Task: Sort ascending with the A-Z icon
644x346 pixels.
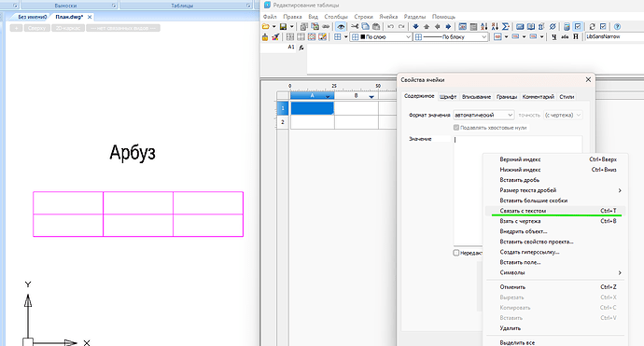Action: coord(484,27)
